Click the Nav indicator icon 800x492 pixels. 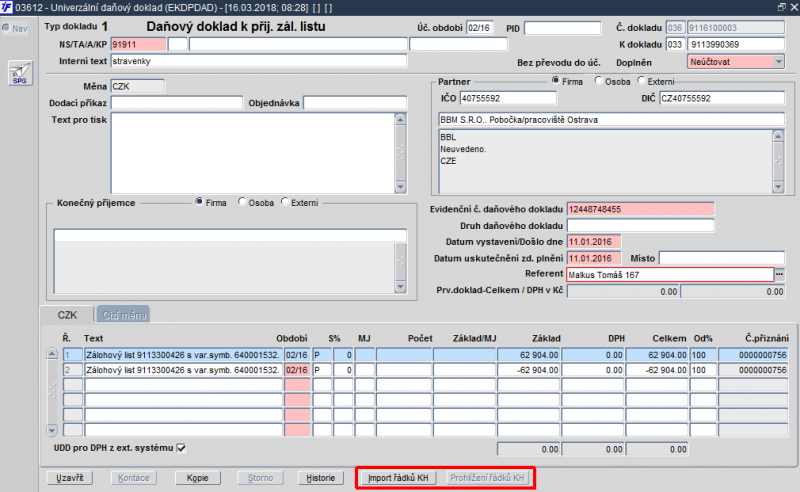coord(6,29)
